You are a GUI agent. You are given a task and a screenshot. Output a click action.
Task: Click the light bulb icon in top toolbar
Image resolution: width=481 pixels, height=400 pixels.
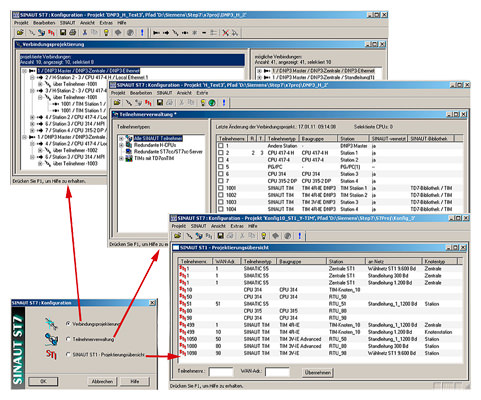(x=106, y=33)
